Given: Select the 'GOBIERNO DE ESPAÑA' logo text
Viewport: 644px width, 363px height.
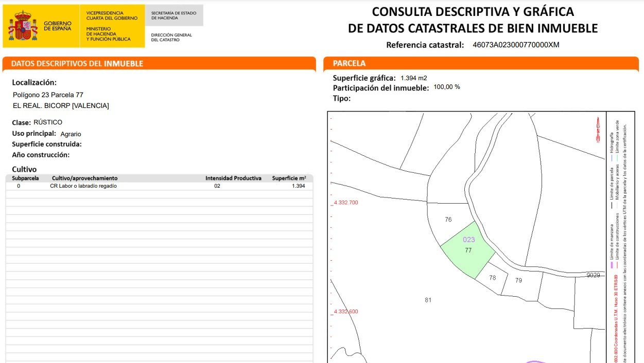Looking at the screenshot, I should coord(58,26).
